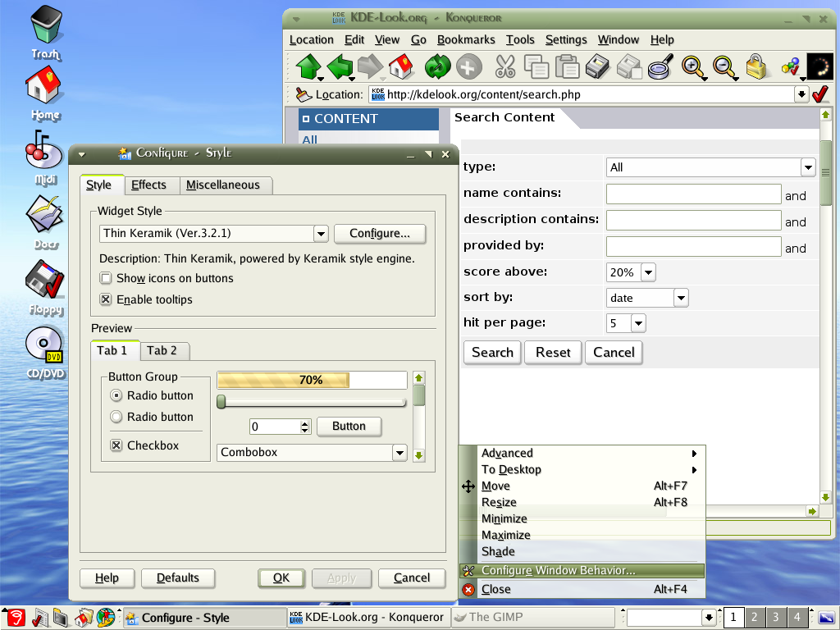Click the Configure... style button

tap(379, 234)
